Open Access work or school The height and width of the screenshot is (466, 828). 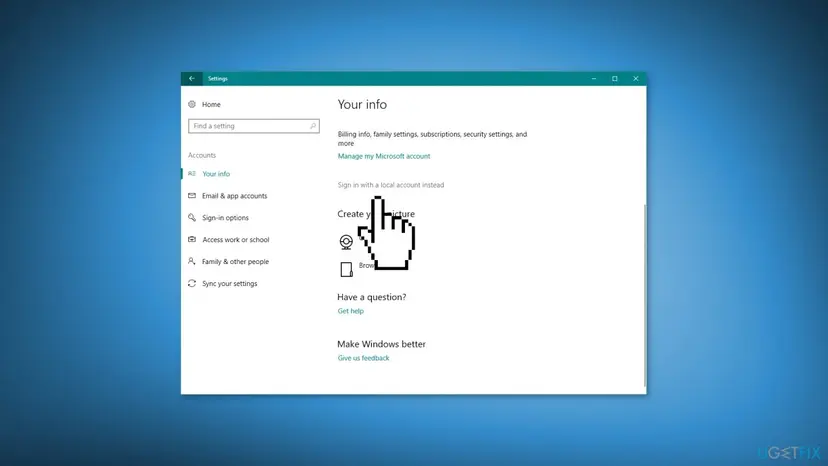(236, 240)
